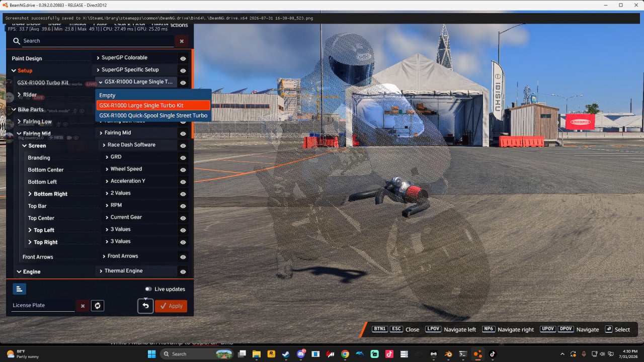Image resolution: width=644 pixels, height=362 pixels.
Task: Open Task View on the taskbar
Action: pyautogui.click(x=242, y=354)
